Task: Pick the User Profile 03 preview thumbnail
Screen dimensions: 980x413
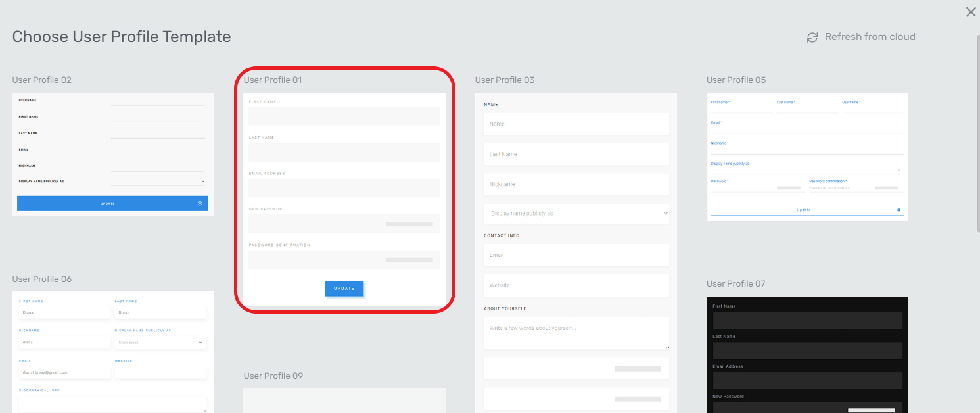Action: pos(576,253)
